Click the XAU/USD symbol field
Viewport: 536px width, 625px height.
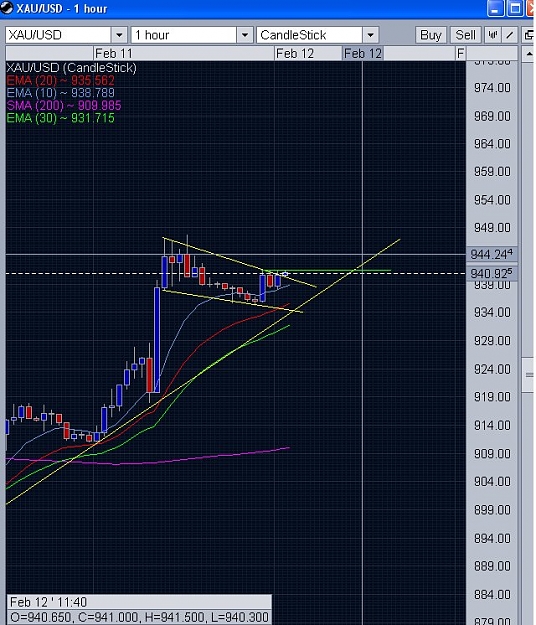(58, 35)
